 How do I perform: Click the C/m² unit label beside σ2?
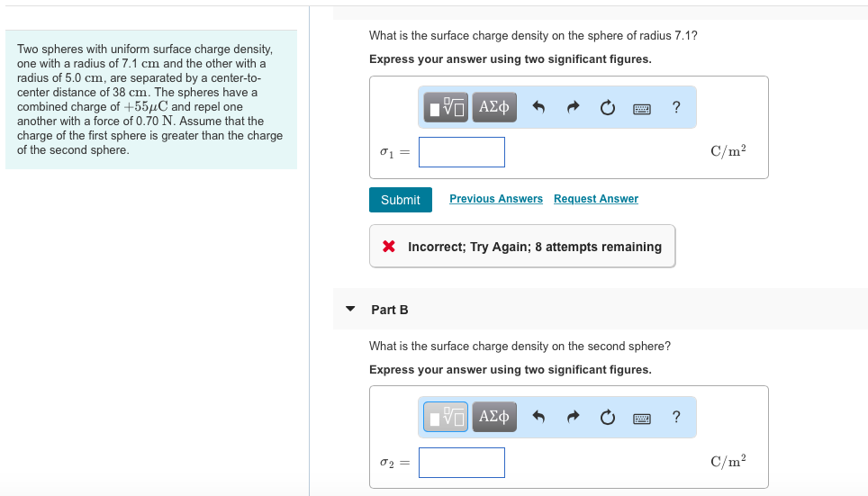728,461
